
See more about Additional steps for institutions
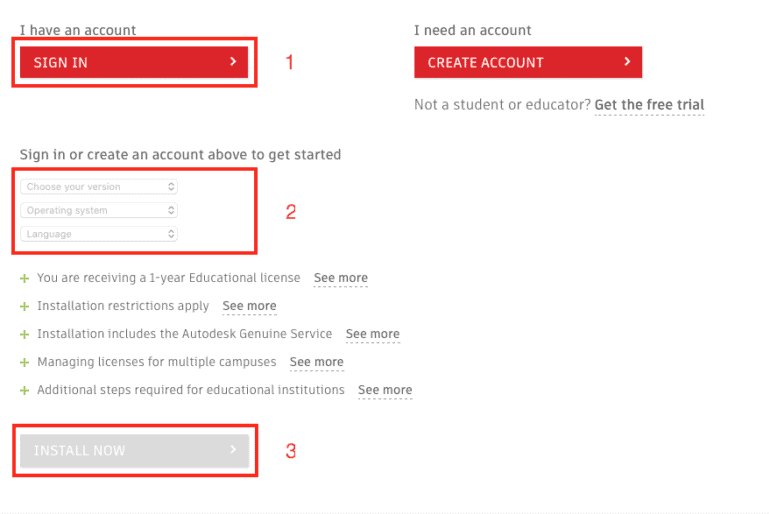(x=385, y=390)
